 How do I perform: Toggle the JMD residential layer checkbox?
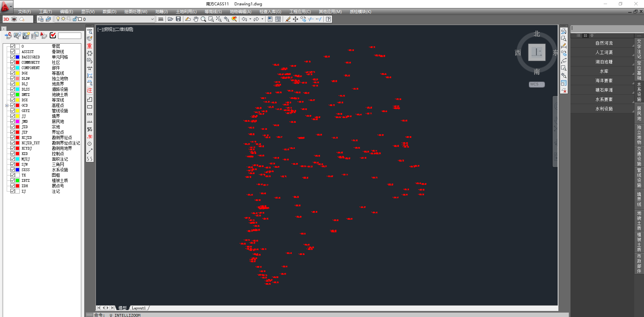(12, 121)
